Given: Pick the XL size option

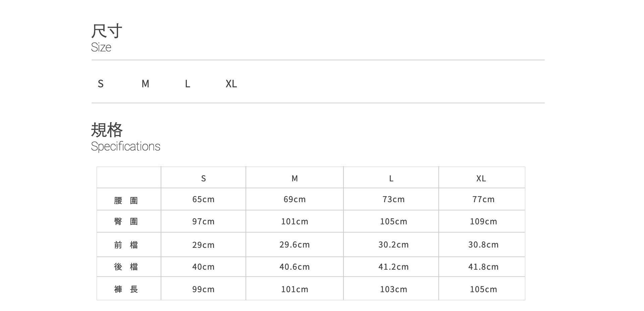Looking at the screenshot, I should pos(231,84).
